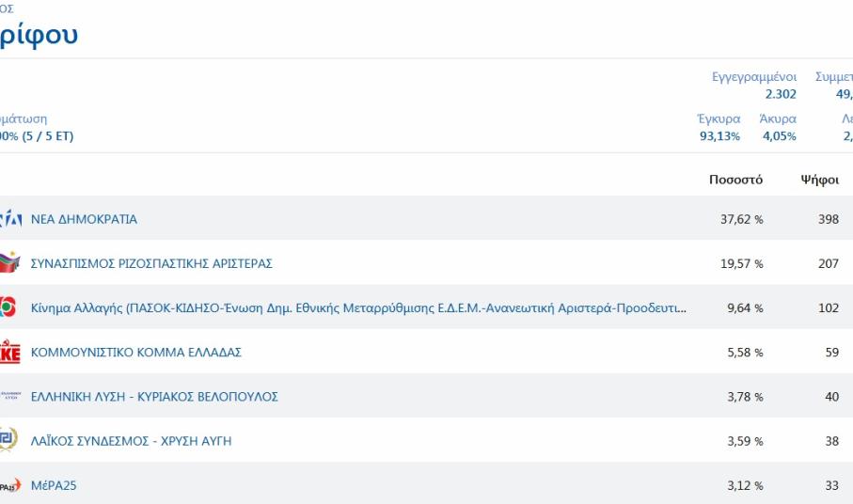Image resolution: width=853 pixels, height=504 pixels.
Task: Click the Ψήφοι column header
Action: point(819,180)
